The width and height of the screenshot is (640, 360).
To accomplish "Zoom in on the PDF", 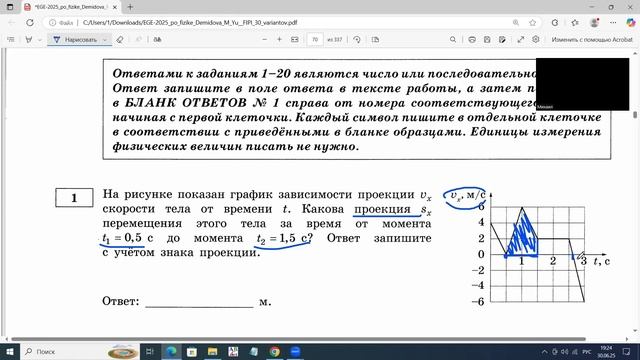I will pos(280,40).
